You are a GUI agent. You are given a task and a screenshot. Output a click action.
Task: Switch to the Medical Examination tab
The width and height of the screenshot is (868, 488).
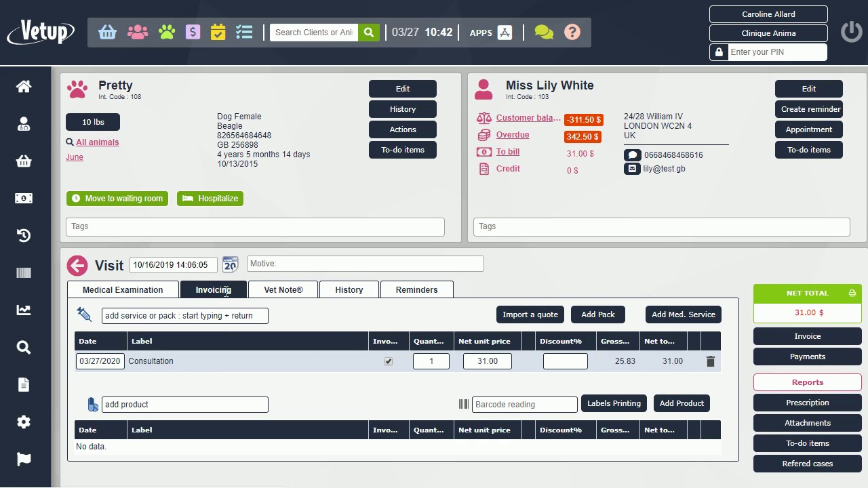click(123, 290)
